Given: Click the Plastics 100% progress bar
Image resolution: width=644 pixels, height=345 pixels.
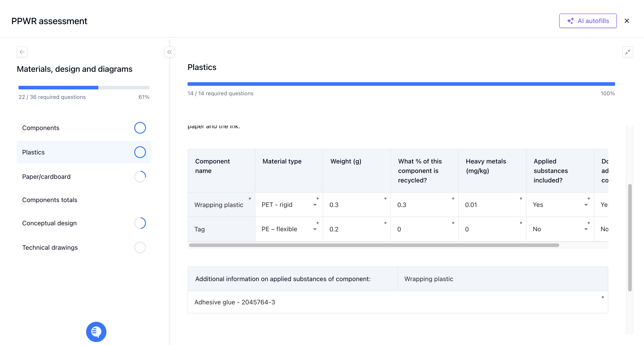Looking at the screenshot, I should click(401, 84).
